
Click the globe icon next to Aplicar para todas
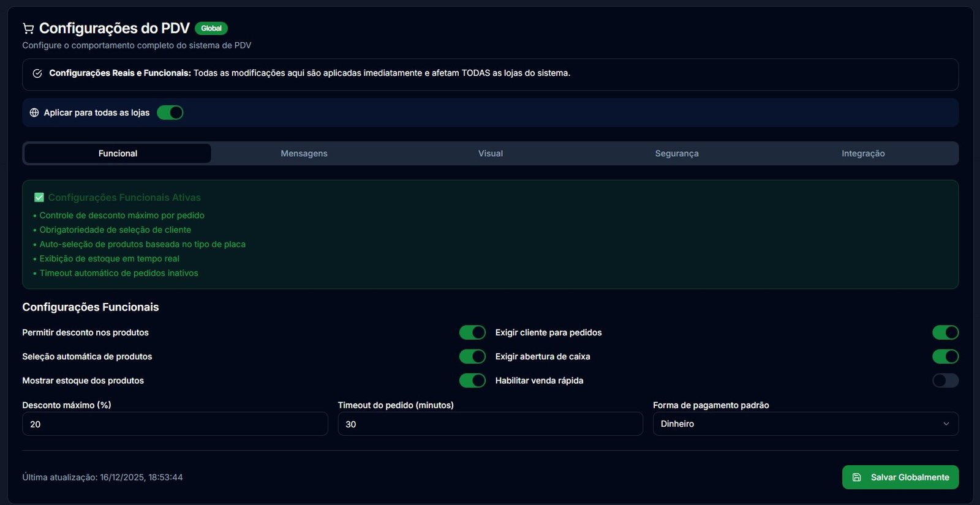click(34, 113)
